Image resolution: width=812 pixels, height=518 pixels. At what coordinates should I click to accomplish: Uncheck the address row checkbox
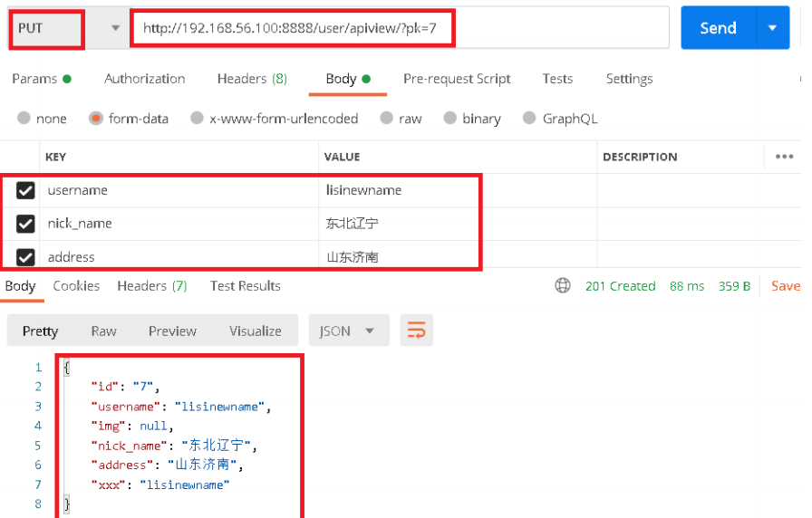(x=25, y=256)
